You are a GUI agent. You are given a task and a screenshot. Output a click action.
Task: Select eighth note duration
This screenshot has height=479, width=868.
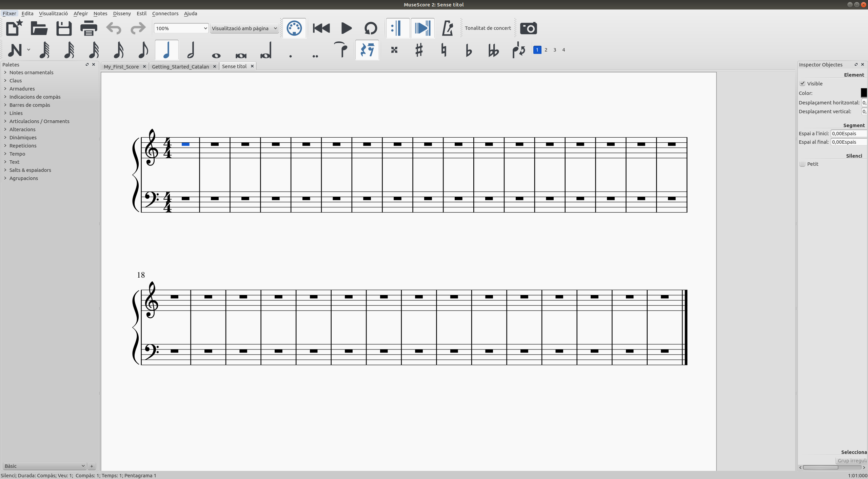[143, 50]
